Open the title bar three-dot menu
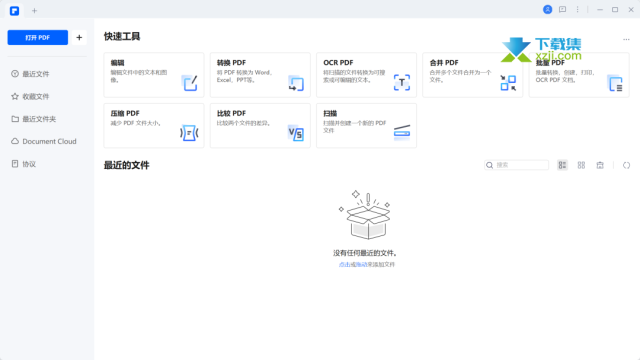Screen dimensions: 640x360 coord(577,9)
